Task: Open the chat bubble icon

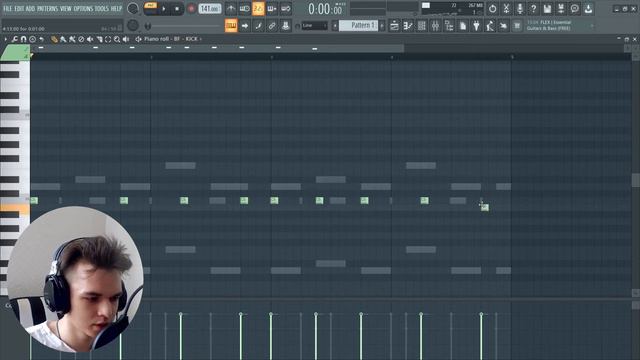Action: coord(575,9)
